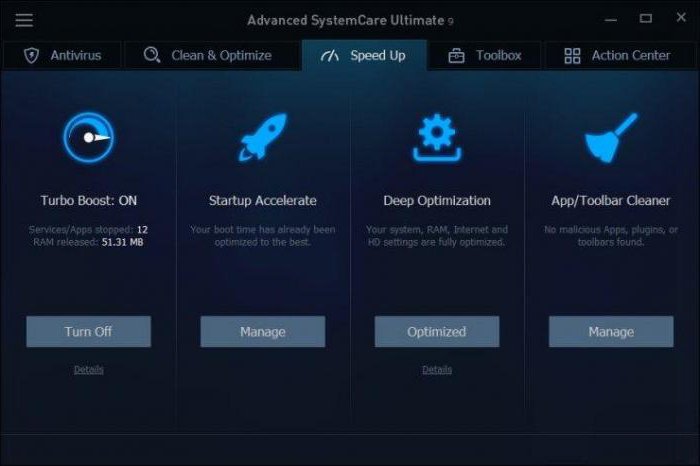Viewport: 700px width, 466px height.
Task: Select the Speed Up tab
Action: click(364, 55)
